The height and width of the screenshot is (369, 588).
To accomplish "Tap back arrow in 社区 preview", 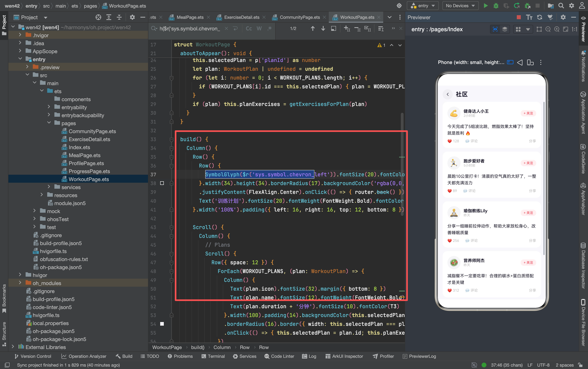I will coord(448,94).
